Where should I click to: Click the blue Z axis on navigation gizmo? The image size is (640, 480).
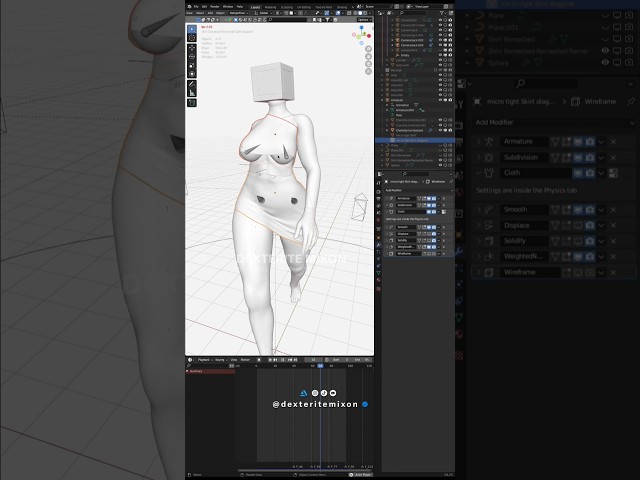[x=361, y=27]
